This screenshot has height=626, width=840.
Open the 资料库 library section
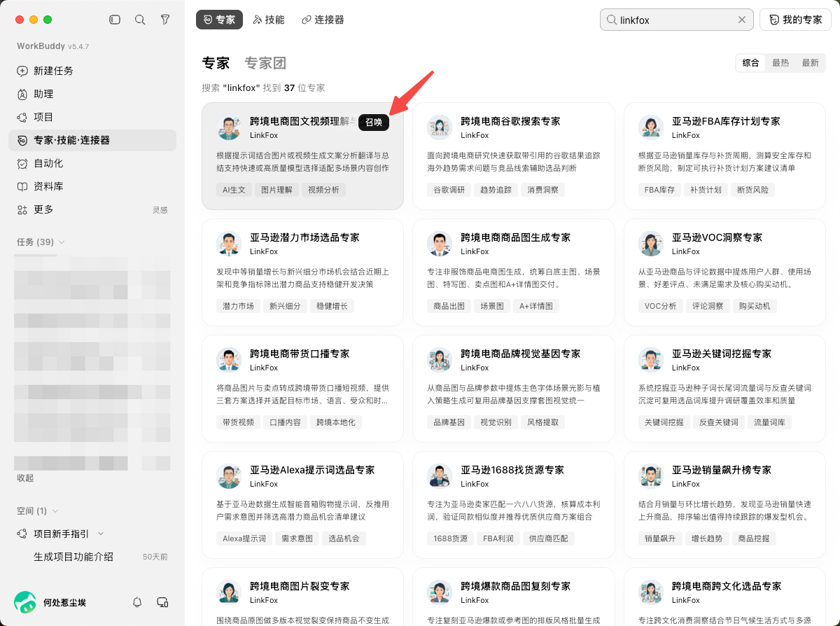92,186
